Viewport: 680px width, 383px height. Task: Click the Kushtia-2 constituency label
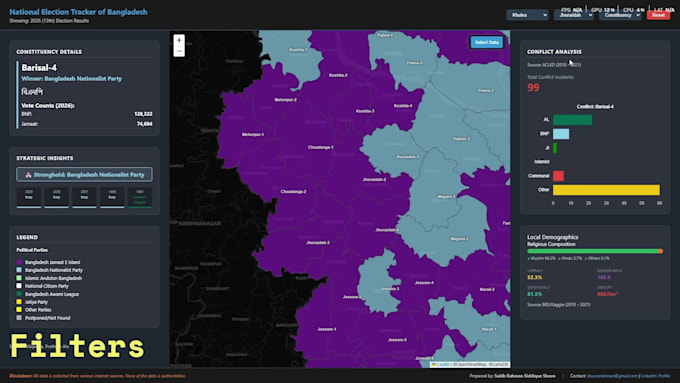pos(338,75)
